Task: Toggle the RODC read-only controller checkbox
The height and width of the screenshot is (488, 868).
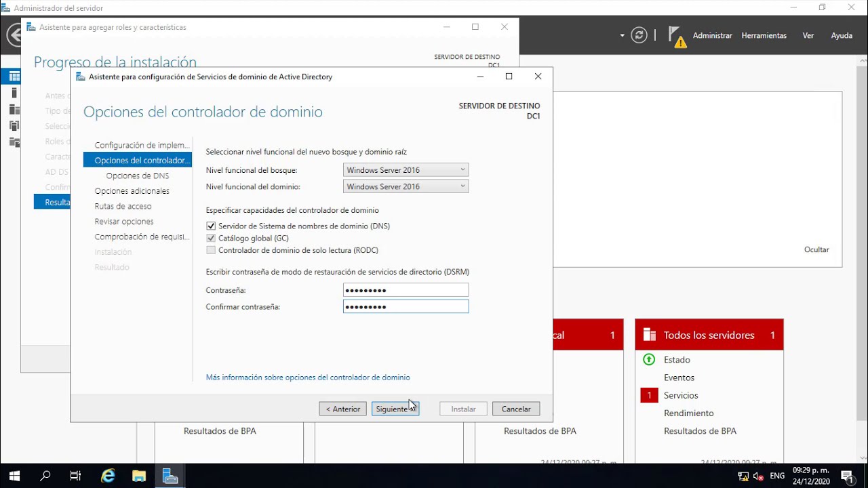Action: pos(211,250)
